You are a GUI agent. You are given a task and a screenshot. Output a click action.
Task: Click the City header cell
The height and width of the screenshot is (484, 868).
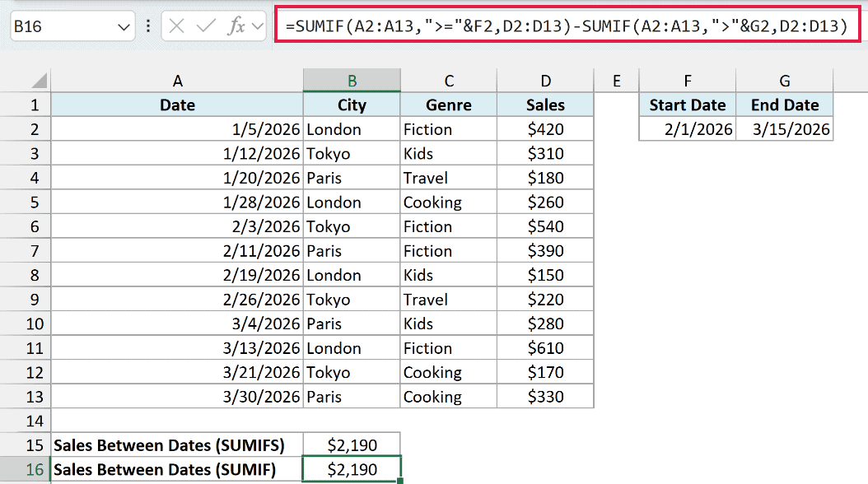[x=352, y=105]
